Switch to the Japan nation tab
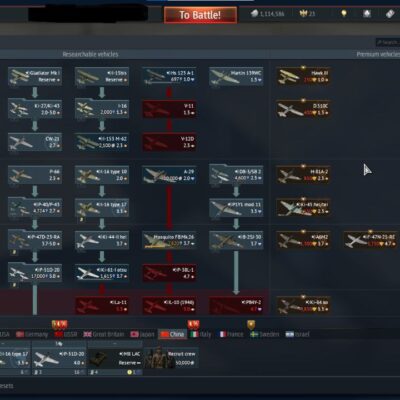 point(142,334)
